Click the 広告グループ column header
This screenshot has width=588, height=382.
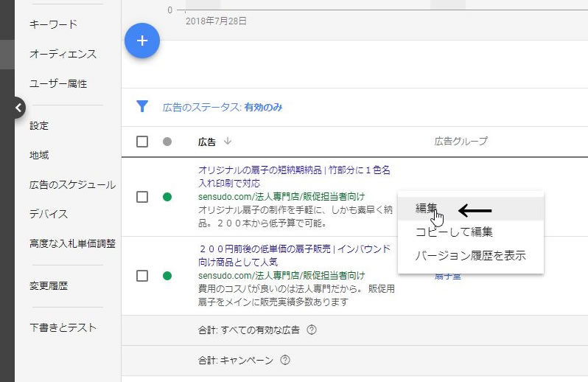point(461,142)
